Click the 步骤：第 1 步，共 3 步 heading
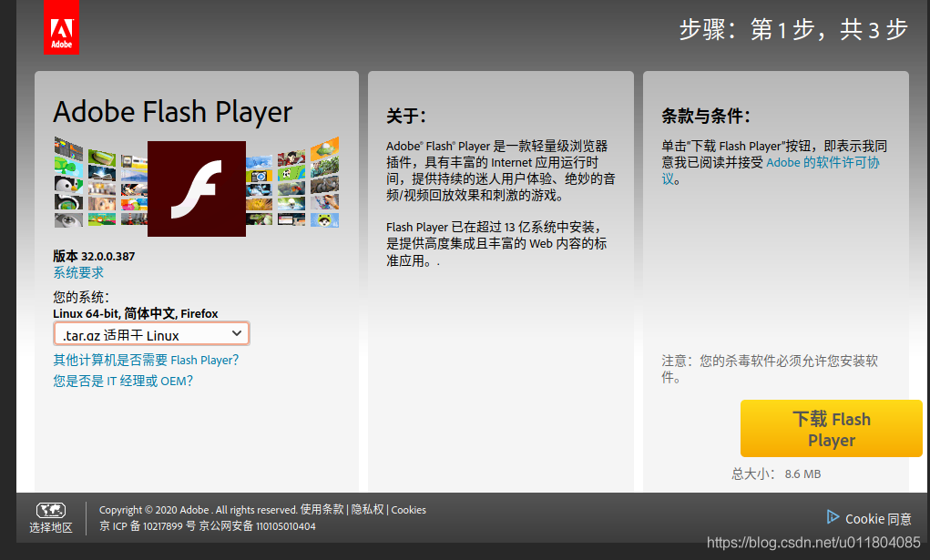930x560 pixels. (793, 30)
